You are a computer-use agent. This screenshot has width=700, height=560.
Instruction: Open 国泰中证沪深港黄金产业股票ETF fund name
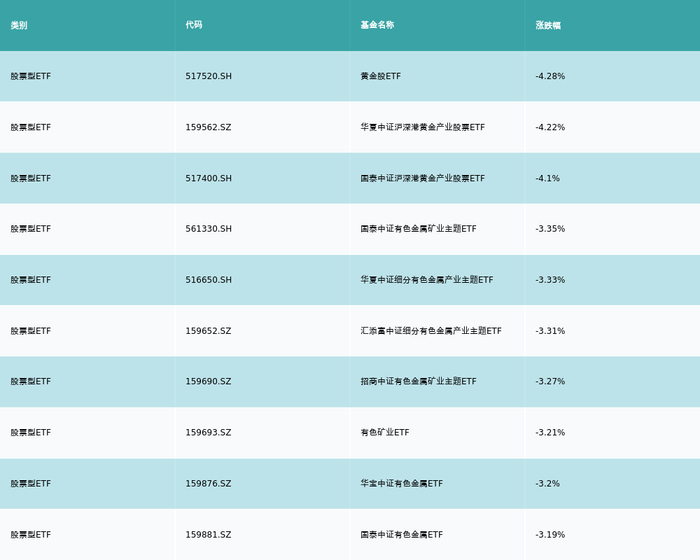click(x=422, y=178)
